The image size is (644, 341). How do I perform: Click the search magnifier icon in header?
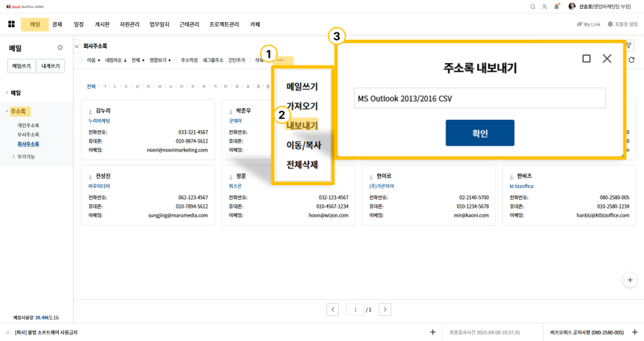click(x=533, y=7)
